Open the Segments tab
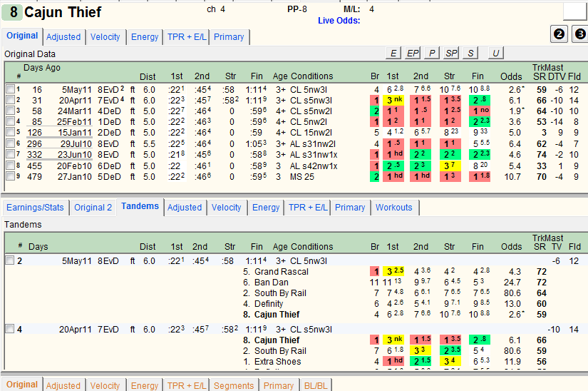588x391 pixels. pos(234,385)
